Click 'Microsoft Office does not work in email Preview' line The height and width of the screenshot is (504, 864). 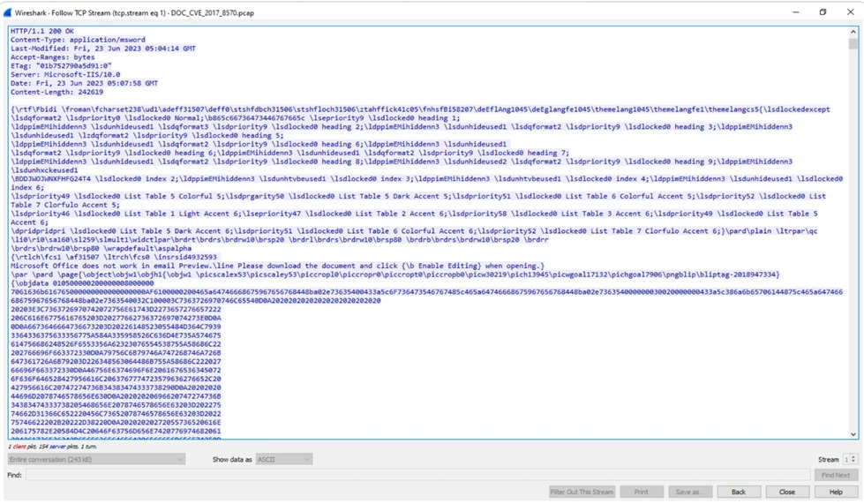pos(277,266)
